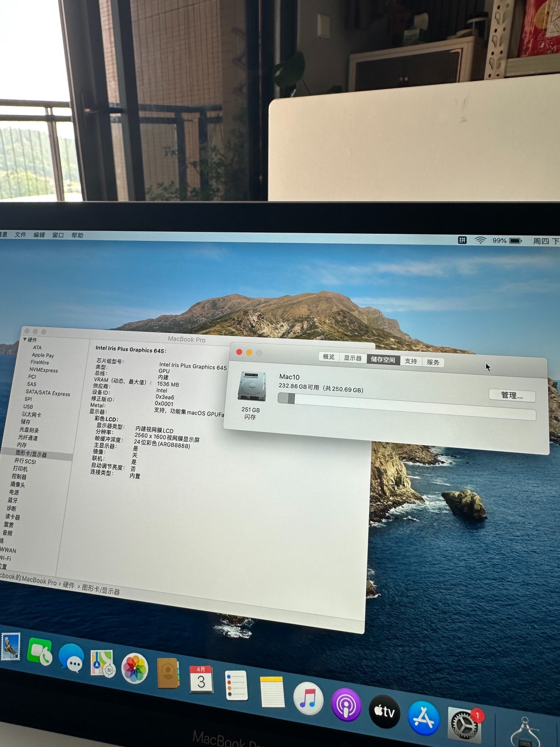Open Maps app in Dock
Screen dimensions: 560x747
(102, 663)
